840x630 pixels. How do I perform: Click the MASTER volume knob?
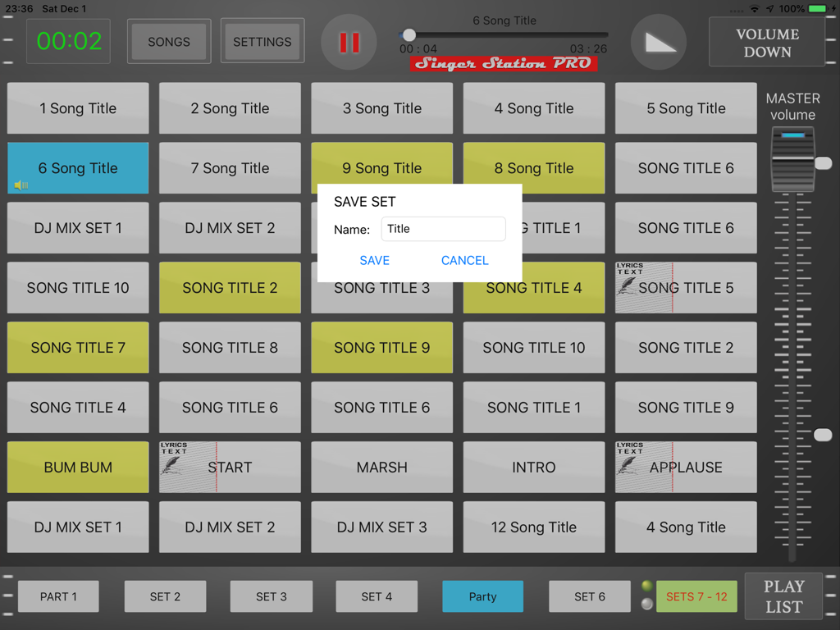click(x=792, y=161)
